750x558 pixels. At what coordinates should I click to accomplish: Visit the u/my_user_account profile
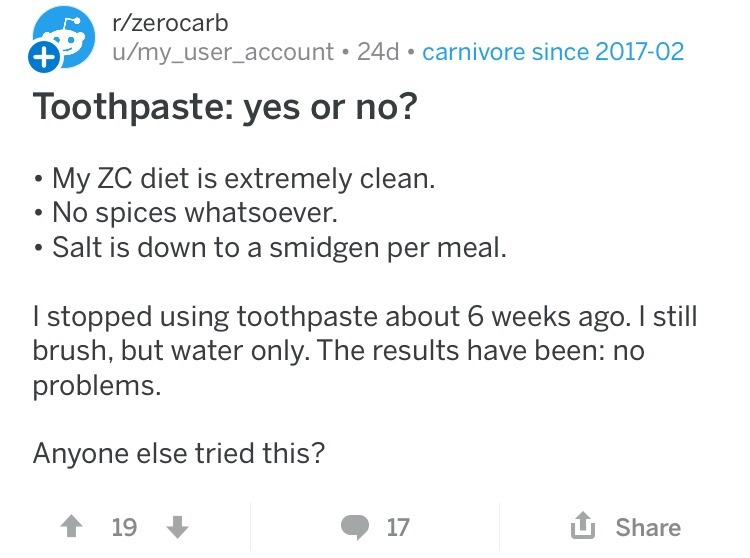[x=223, y=51]
